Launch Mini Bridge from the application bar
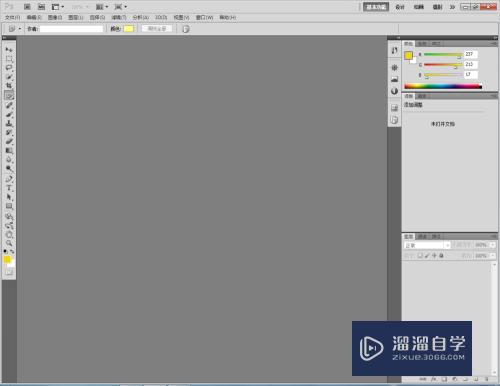This screenshot has height=386, width=500. tap(41, 7)
